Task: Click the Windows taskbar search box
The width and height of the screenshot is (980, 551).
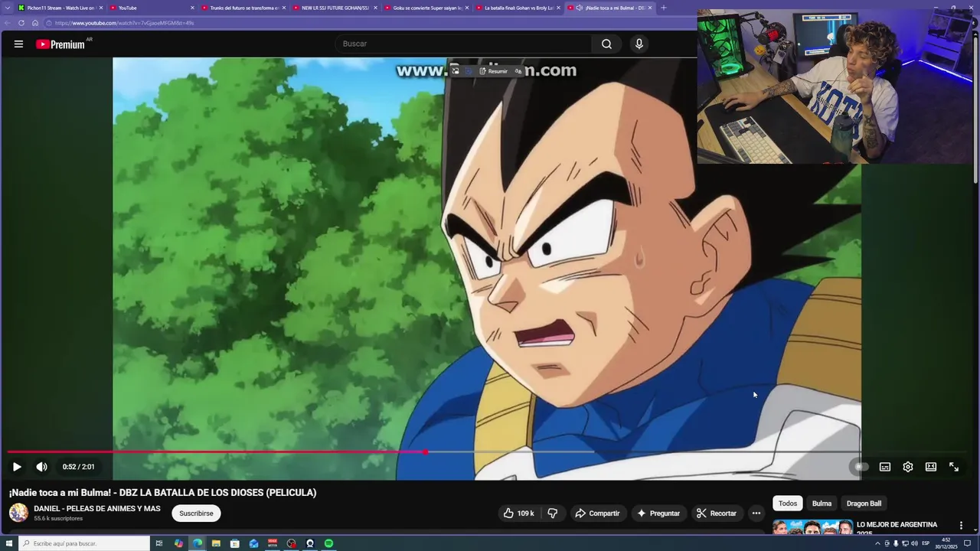Action: 84,543
